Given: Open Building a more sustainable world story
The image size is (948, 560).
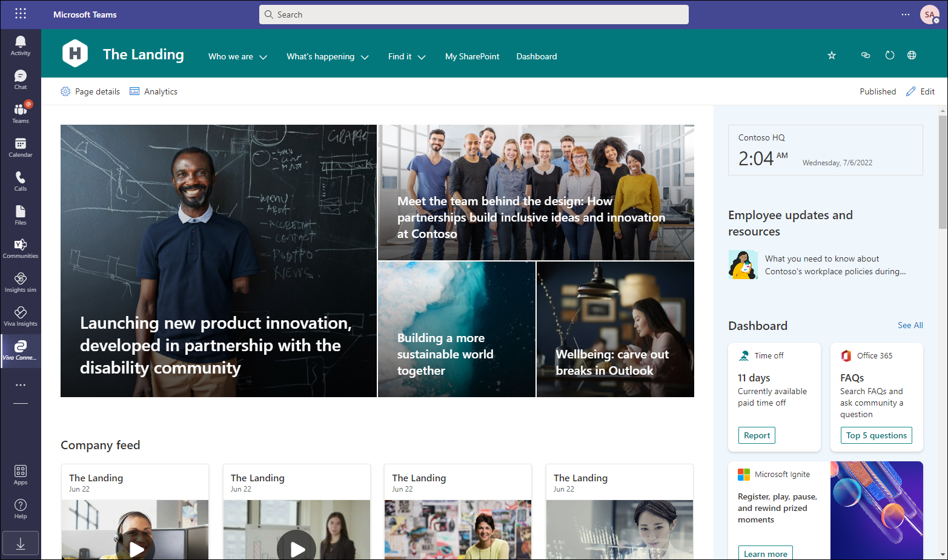Looking at the screenshot, I should (457, 329).
